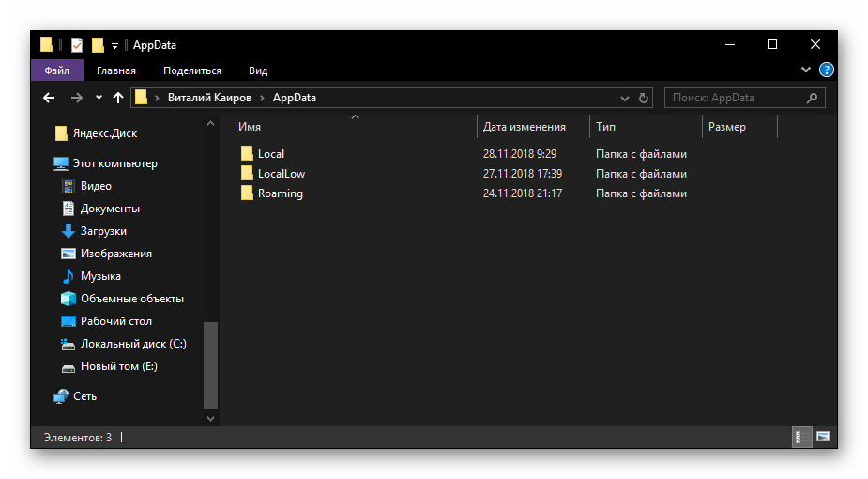Viewport: 868px width, 479px height.
Task: Open the Roaming folder
Action: (280, 193)
